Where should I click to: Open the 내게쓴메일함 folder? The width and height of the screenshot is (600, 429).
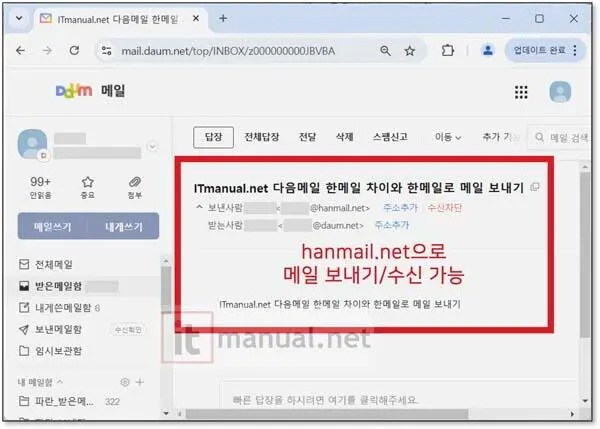[x=59, y=308]
